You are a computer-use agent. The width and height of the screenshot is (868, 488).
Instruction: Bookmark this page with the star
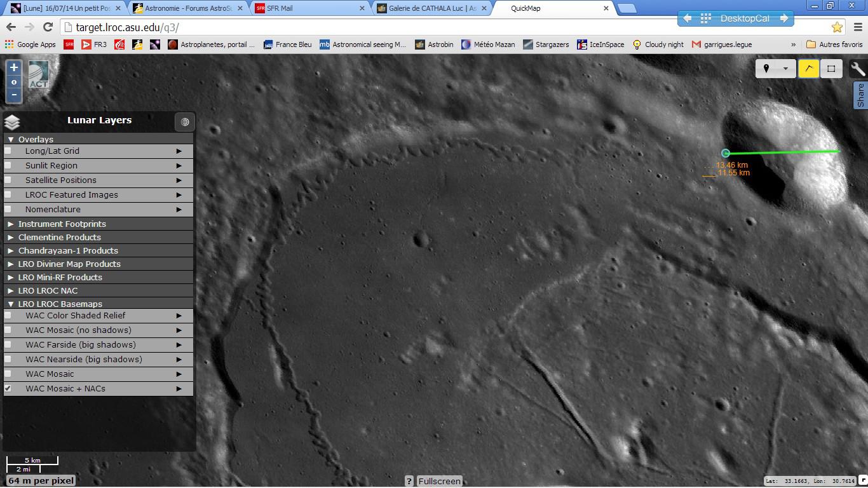837,27
